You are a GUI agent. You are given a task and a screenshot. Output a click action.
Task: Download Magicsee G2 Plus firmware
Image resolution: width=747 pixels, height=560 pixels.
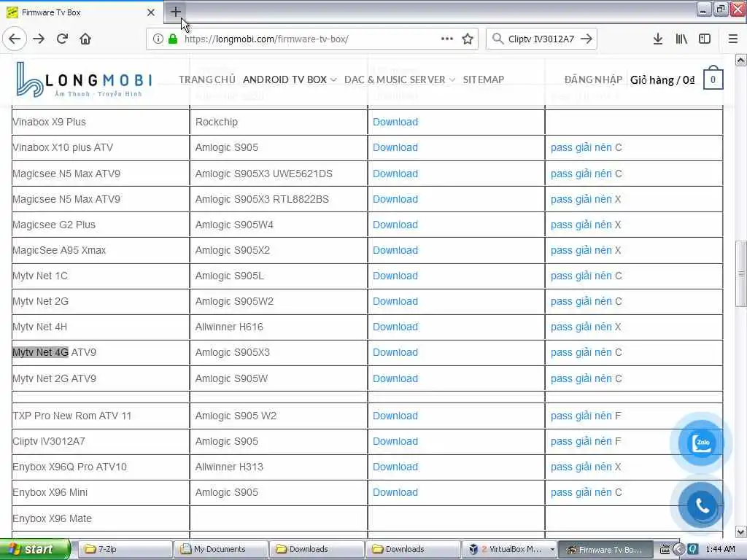pos(395,225)
